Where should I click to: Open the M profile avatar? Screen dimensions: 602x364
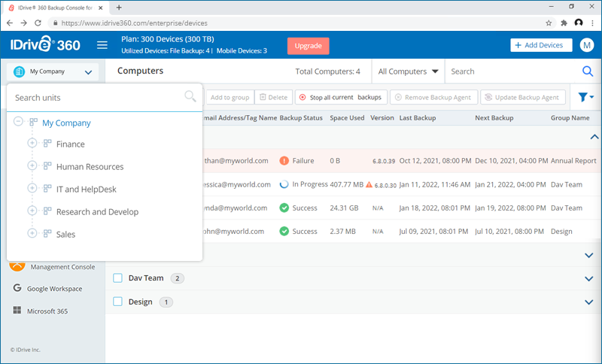(586, 45)
